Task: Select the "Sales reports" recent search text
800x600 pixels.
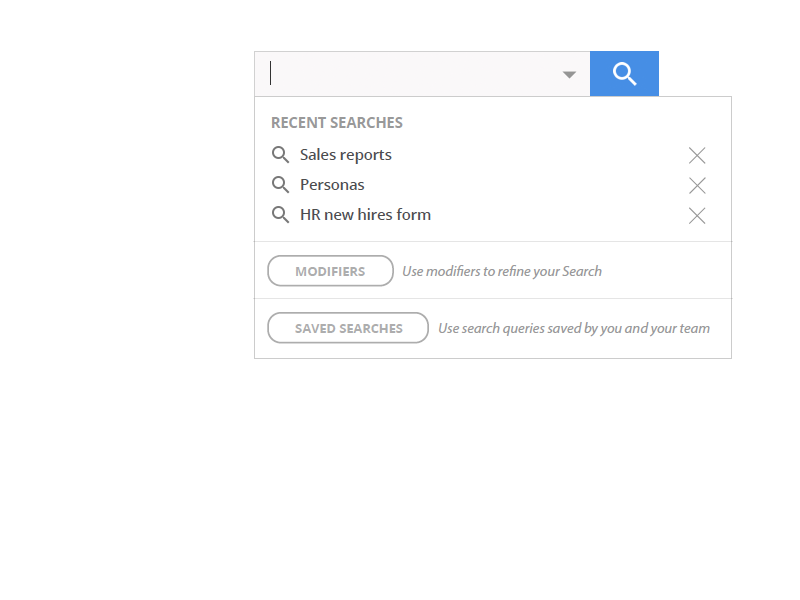Action: (346, 155)
